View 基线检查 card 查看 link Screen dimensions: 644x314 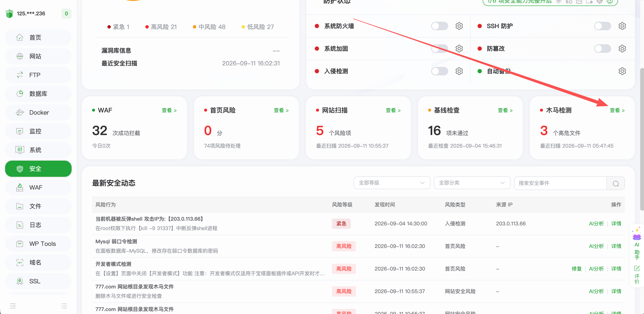pyautogui.click(x=505, y=110)
